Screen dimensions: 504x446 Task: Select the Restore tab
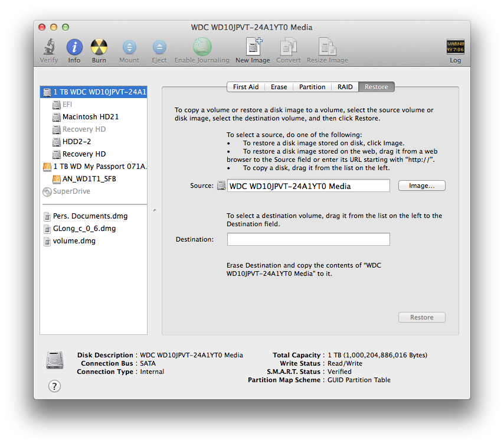[x=376, y=87]
